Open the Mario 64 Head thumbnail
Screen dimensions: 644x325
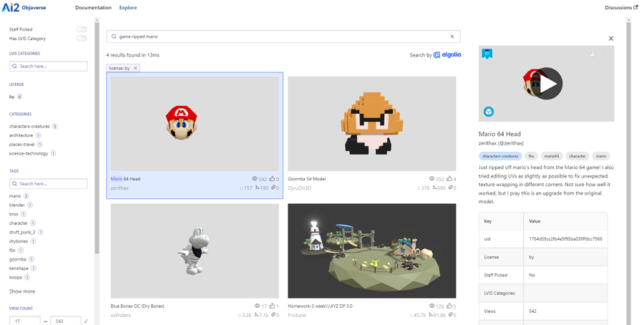point(195,124)
